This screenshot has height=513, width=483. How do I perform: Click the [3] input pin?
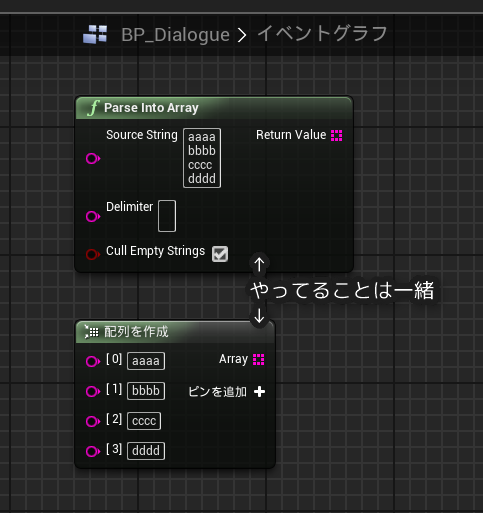point(93,451)
